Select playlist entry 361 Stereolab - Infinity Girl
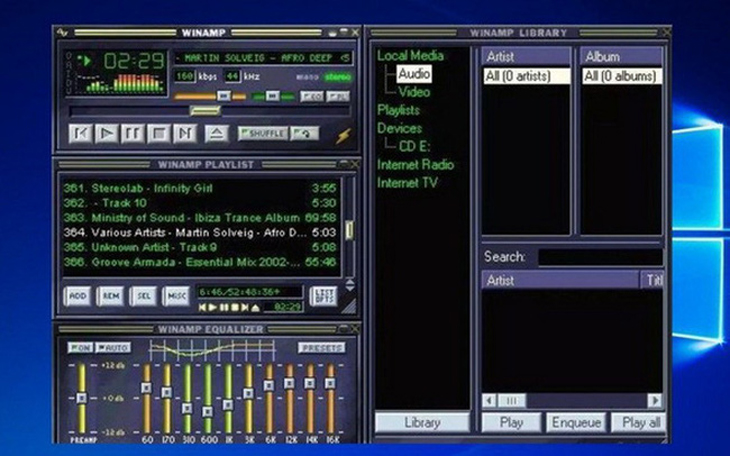This screenshot has width=730, height=456. (200, 188)
